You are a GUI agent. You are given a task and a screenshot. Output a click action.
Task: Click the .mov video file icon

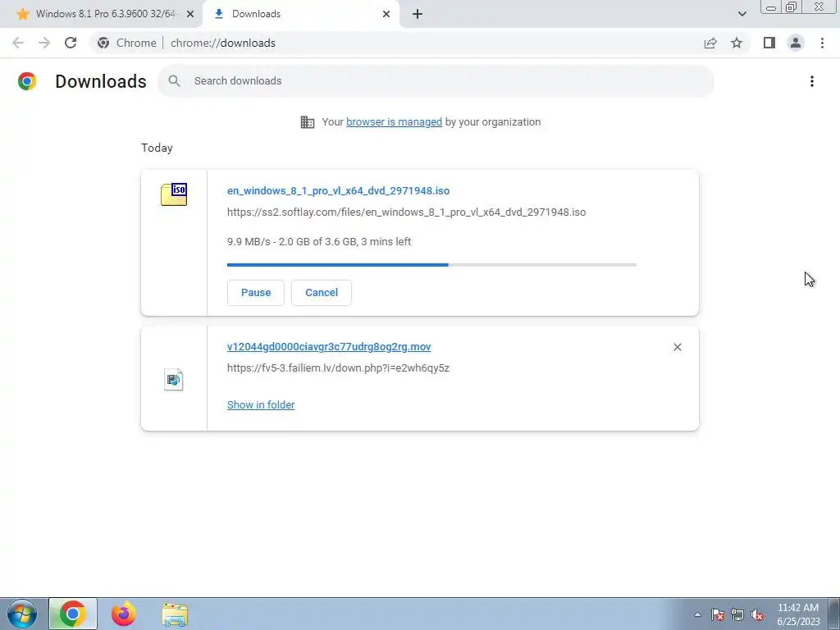click(x=174, y=379)
